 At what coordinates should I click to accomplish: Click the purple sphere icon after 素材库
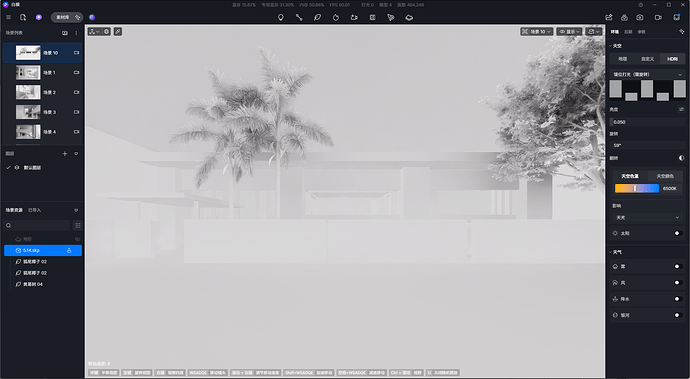[92, 17]
